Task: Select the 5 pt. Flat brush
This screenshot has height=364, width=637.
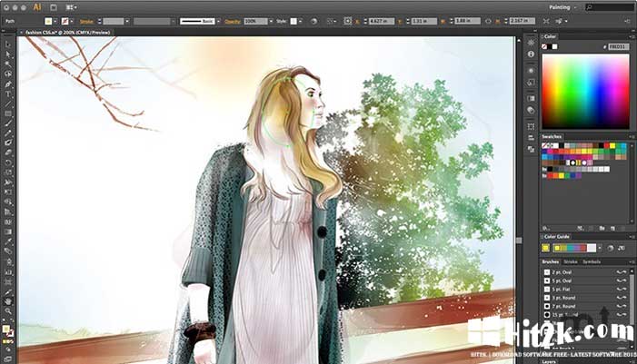Action: pyautogui.click(x=583, y=290)
